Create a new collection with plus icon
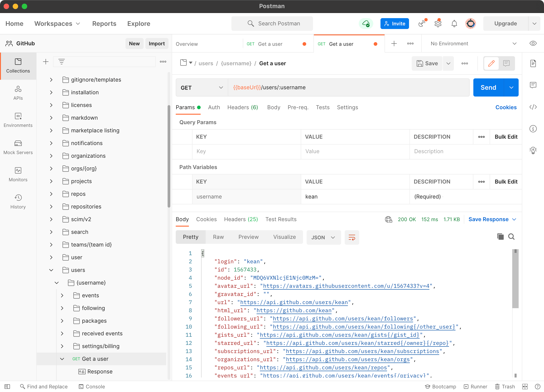This screenshot has width=544, height=392. coord(46,62)
